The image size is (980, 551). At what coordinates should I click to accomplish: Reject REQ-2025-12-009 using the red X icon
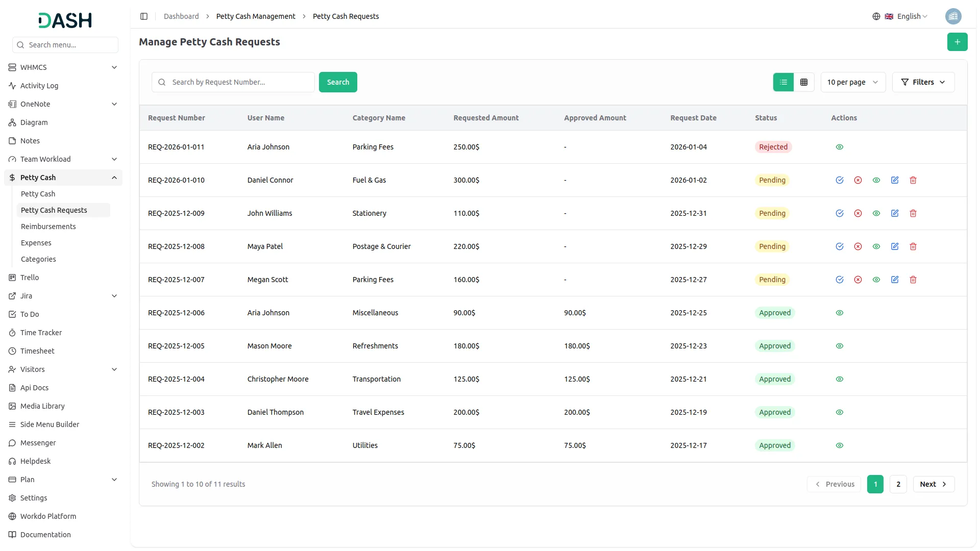[x=858, y=213]
